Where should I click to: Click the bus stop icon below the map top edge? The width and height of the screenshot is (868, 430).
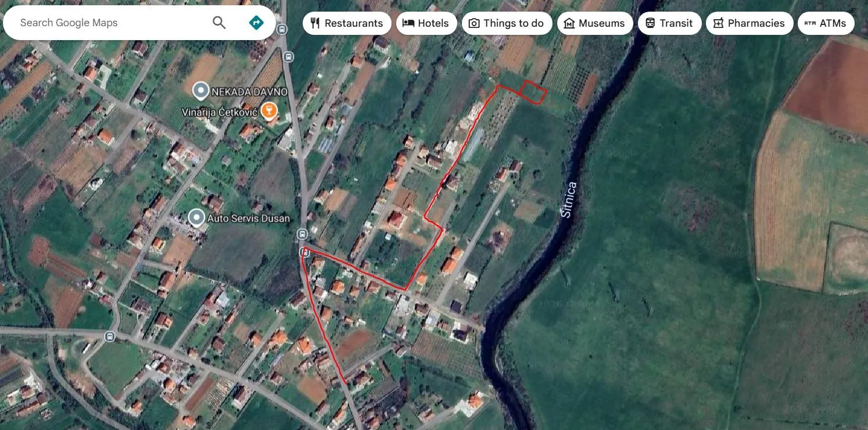[x=288, y=57]
